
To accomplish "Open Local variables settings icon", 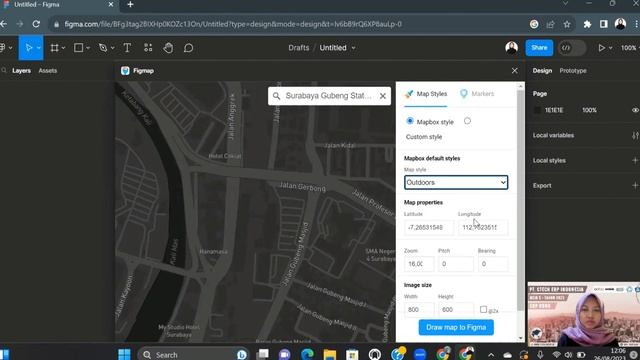I will 635,136.
